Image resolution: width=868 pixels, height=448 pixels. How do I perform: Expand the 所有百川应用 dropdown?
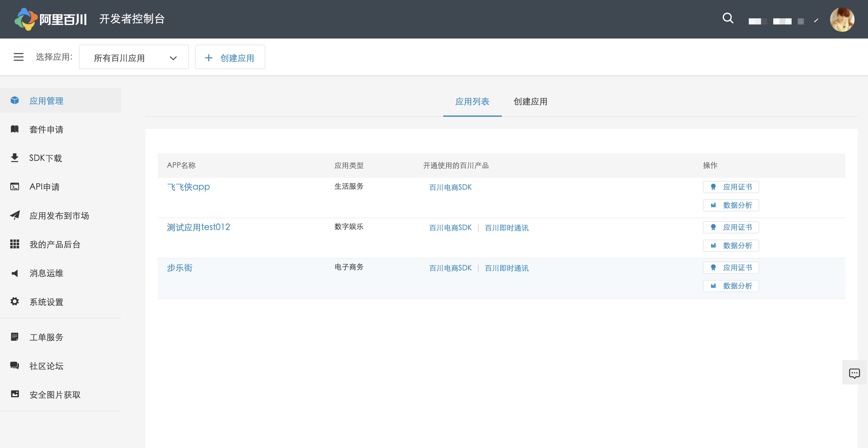click(134, 57)
